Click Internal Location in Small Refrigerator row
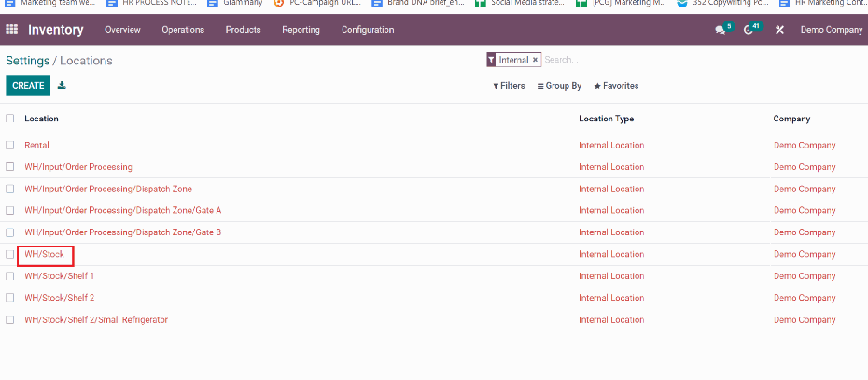 point(611,319)
